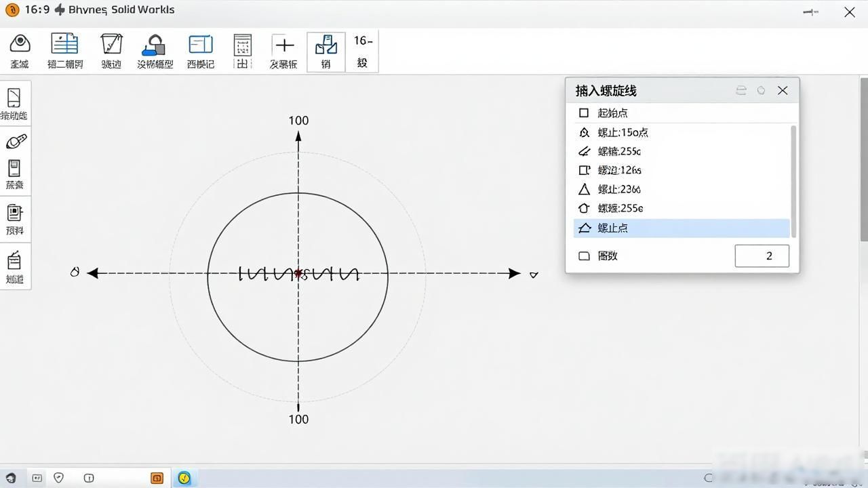
Task: Tick the 起始点 checkbox in helix panel
Action: pos(584,113)
